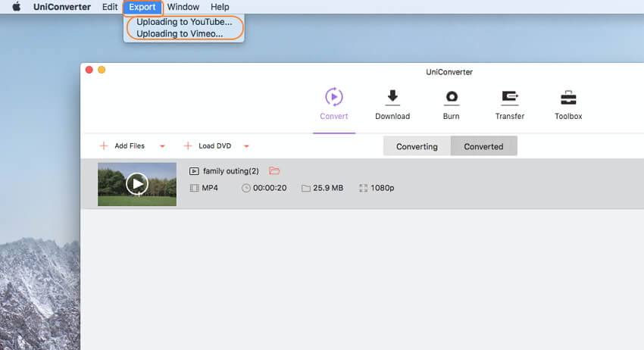Open the Toolbox icon

pos(568,97)
